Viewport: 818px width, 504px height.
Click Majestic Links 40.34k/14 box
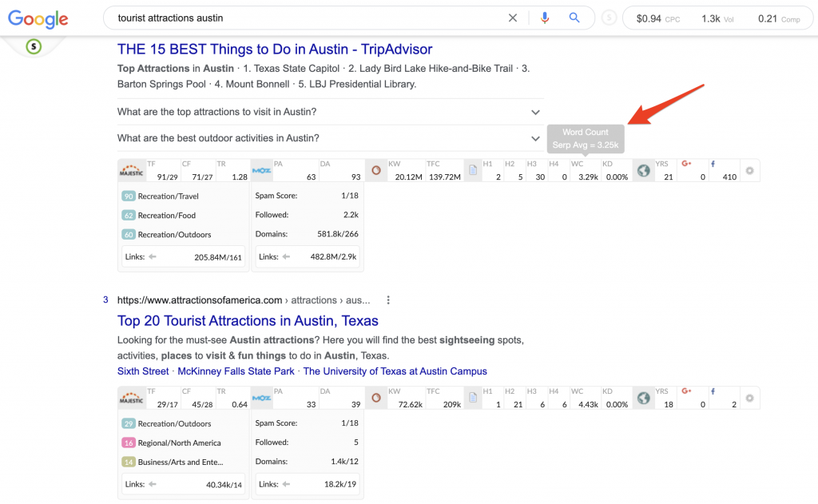tap(183, 484)
